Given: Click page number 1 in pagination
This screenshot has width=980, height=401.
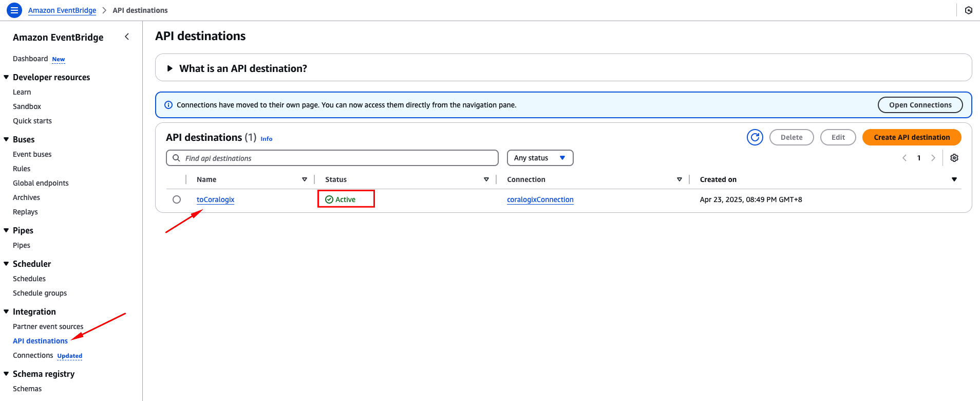Looking at the screenshot, I should [919, 158].
